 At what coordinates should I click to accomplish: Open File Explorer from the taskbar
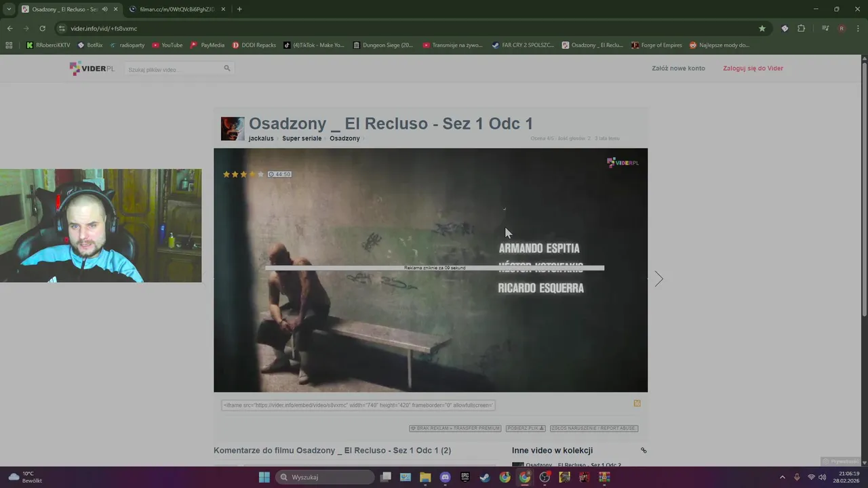coord(425,477)
